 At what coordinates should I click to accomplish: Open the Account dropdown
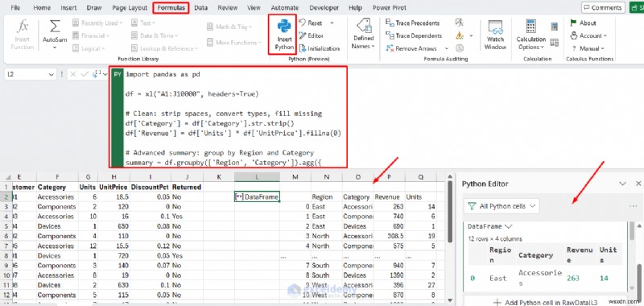pos(588,35)
